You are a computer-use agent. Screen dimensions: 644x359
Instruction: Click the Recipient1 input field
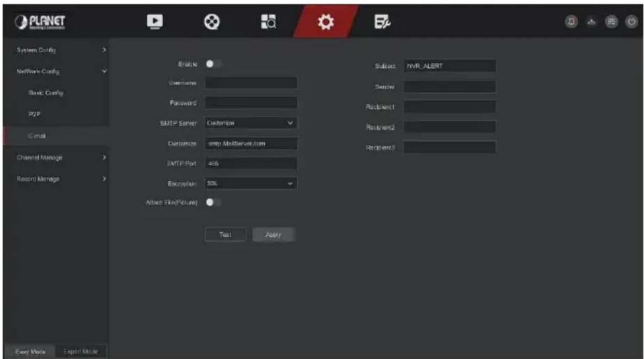450,106
